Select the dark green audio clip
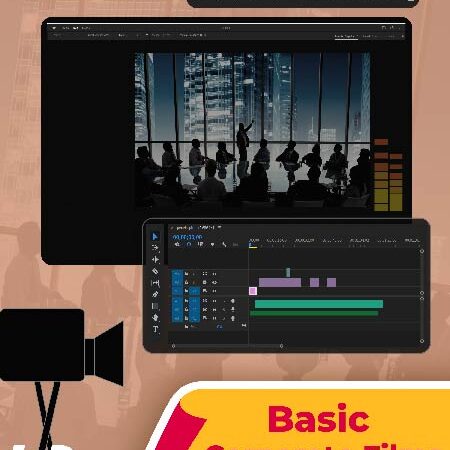The width and height of the screenshot is (450, 450). [x=314, y=313]
